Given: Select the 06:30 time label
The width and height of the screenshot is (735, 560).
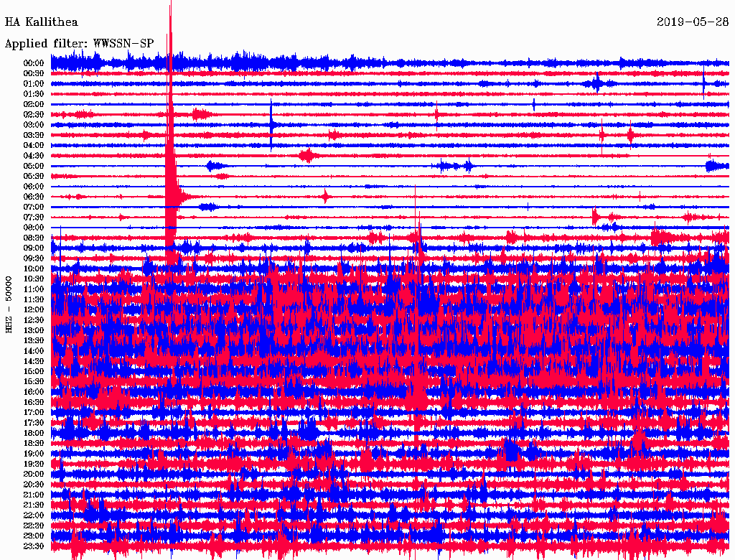Looking at the screenshot, I should coord(34,197).
